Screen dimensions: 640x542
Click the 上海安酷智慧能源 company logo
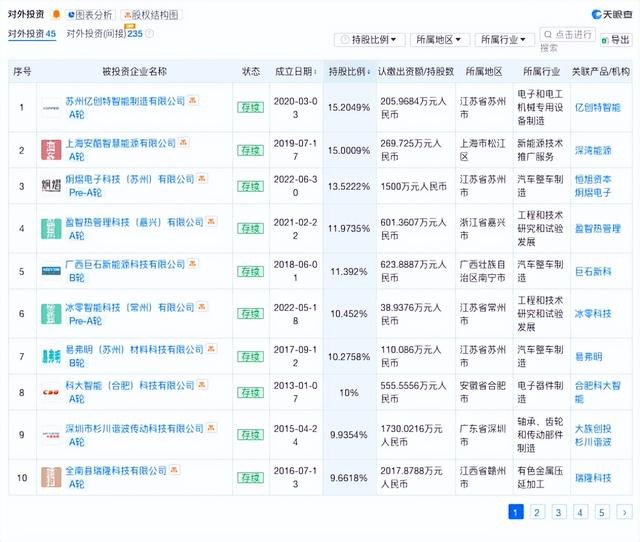click(x=51, y=150)
